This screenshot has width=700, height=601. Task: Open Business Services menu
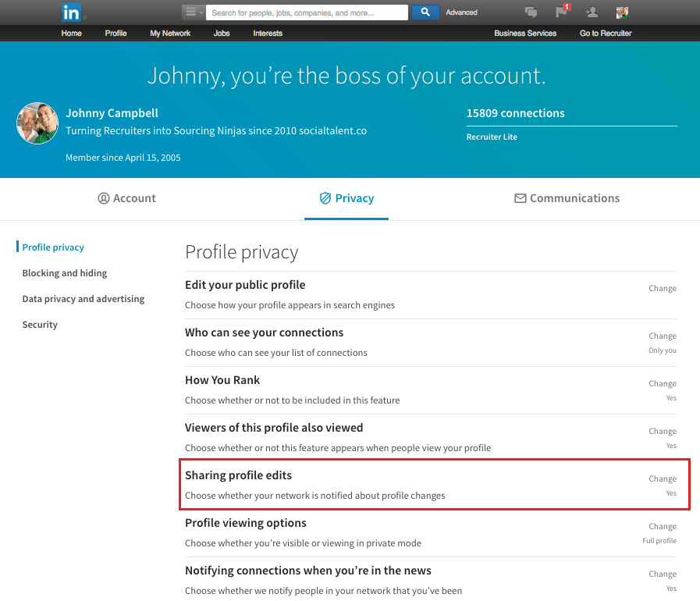tap(525, 33)
